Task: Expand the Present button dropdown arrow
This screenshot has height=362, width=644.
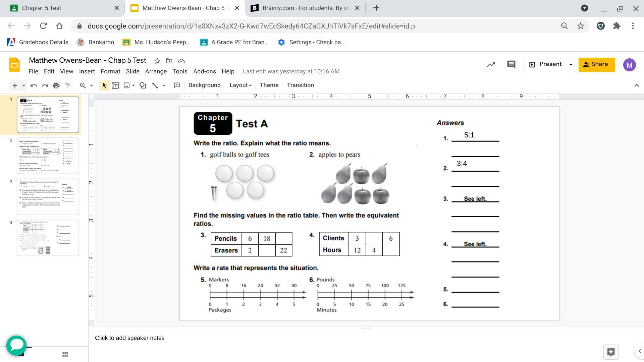Action: click(x=571, y=65)
